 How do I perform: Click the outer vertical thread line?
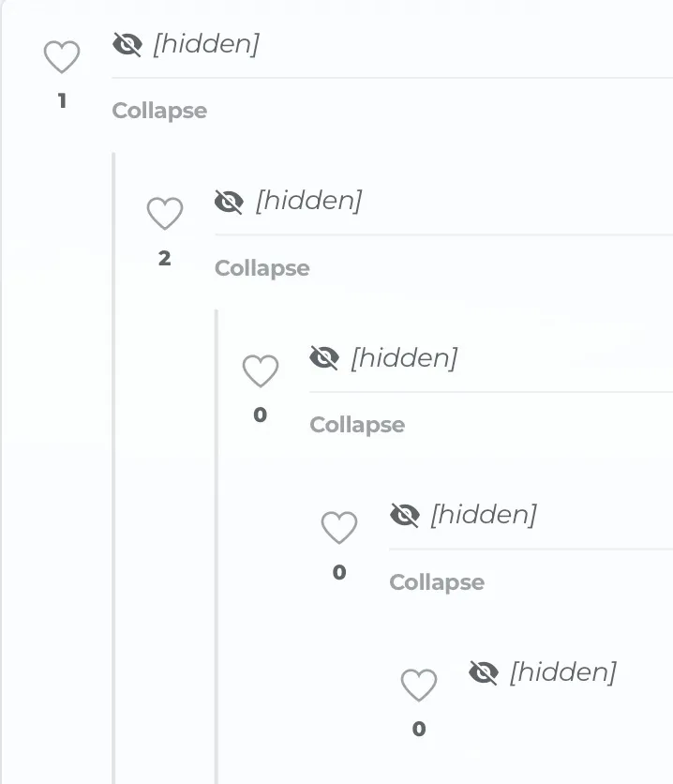click(114, 468)
